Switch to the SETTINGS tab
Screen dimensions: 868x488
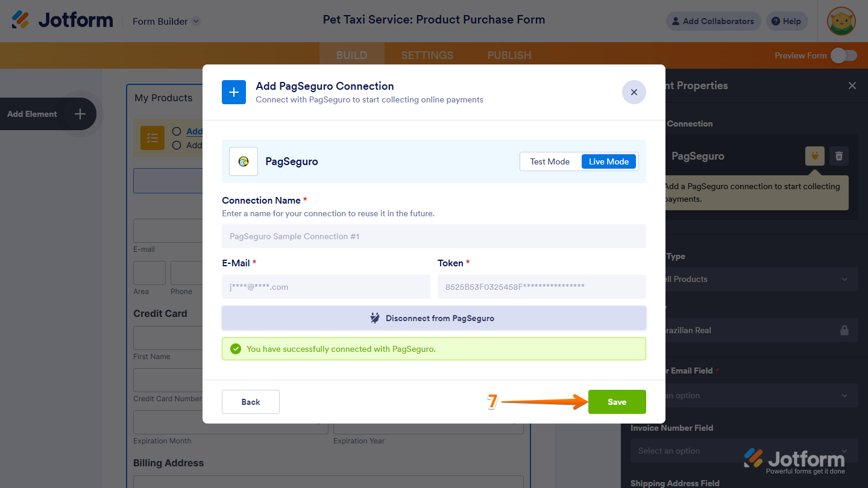click(x=427, y=55)
